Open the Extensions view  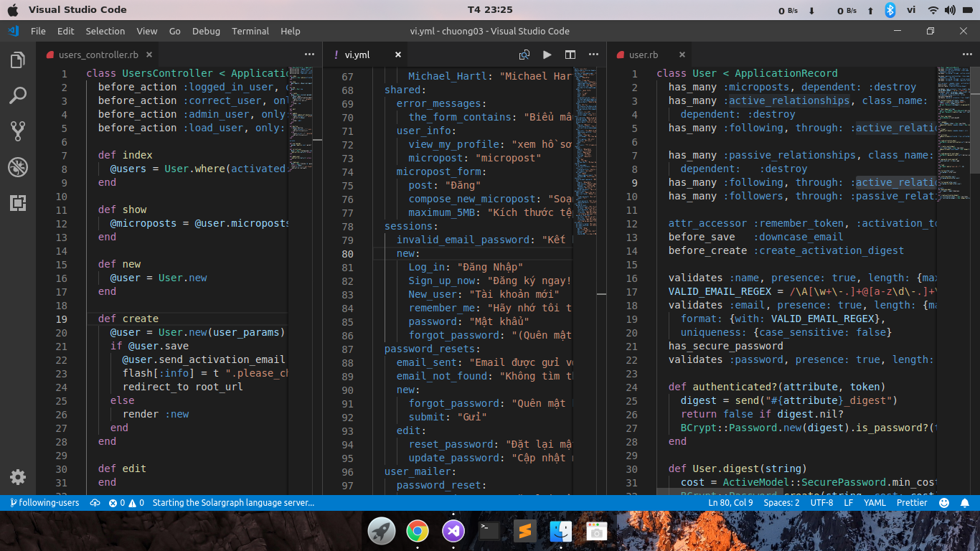pos(18,203)
